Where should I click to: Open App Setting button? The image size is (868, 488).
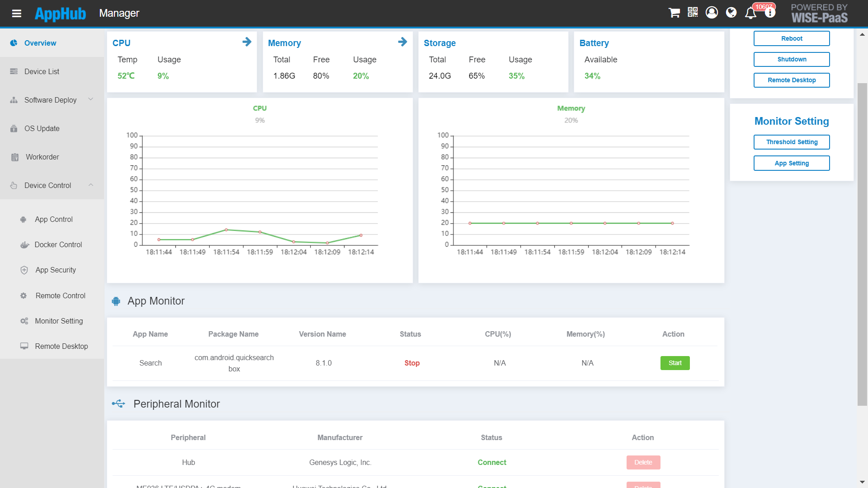(x=792, y=163)
